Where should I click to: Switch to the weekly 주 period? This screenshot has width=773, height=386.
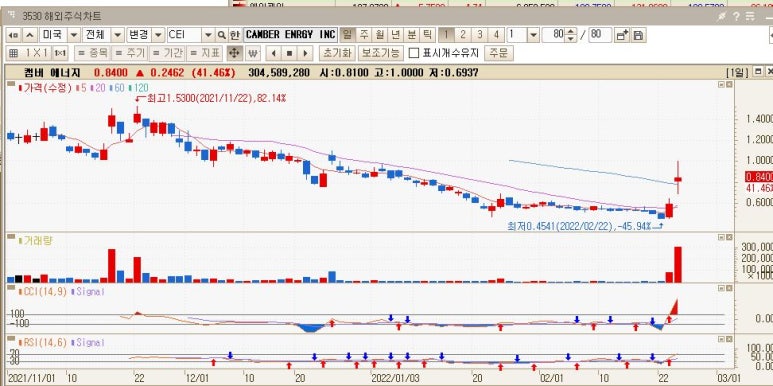click(x=364, y=35)
